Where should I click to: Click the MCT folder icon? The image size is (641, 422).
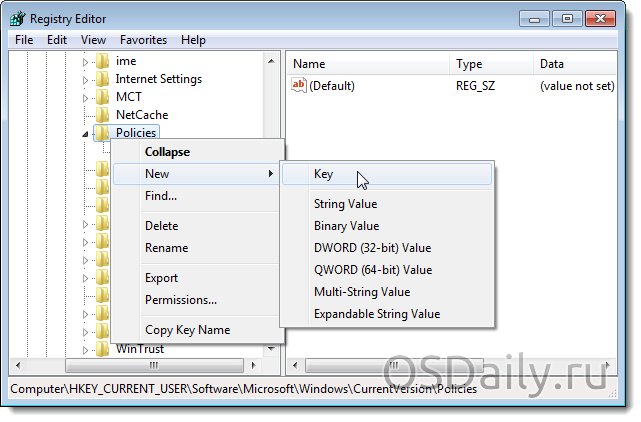pos(102,97)
